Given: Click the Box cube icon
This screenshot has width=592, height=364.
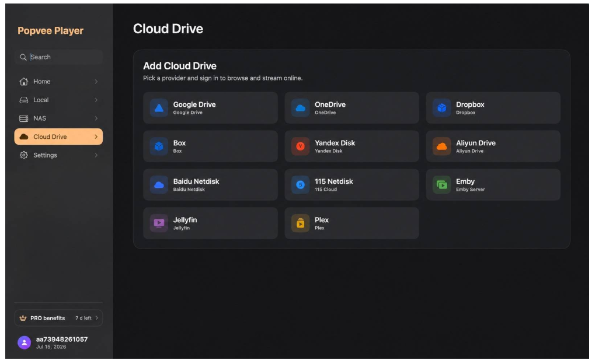Looking at the screenshot, I should [159, 146].
